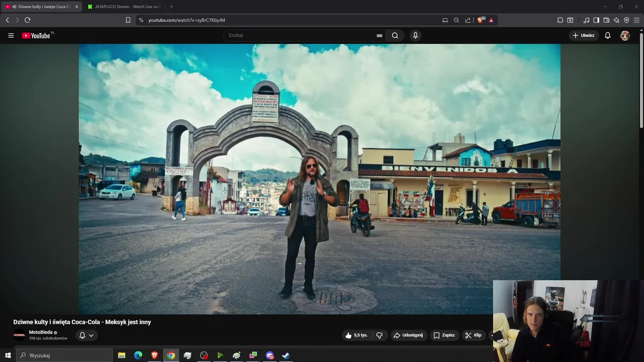Toggle the browser sidebar panel icon
This screenshot has height=362, width=644.
point(596,20)
